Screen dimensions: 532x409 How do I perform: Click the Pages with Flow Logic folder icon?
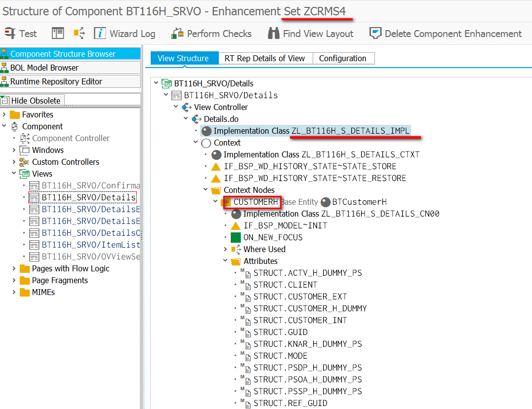click(x=24, y=269)
